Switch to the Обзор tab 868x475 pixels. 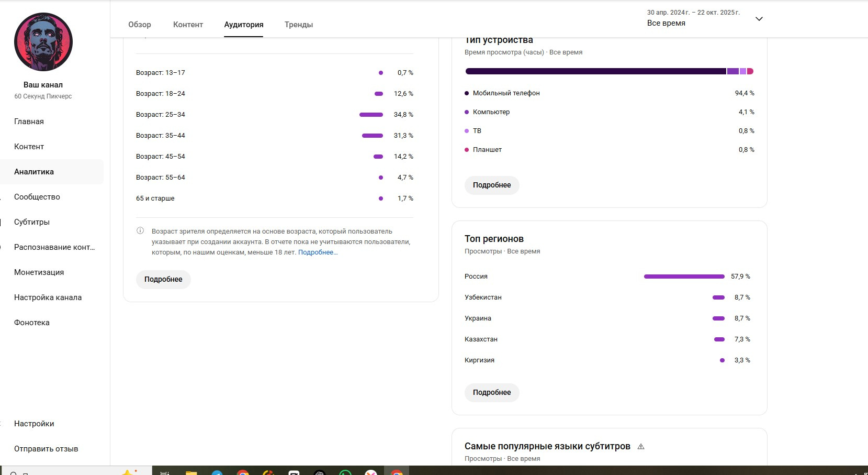pyautogui.click(x=140, y=25)
